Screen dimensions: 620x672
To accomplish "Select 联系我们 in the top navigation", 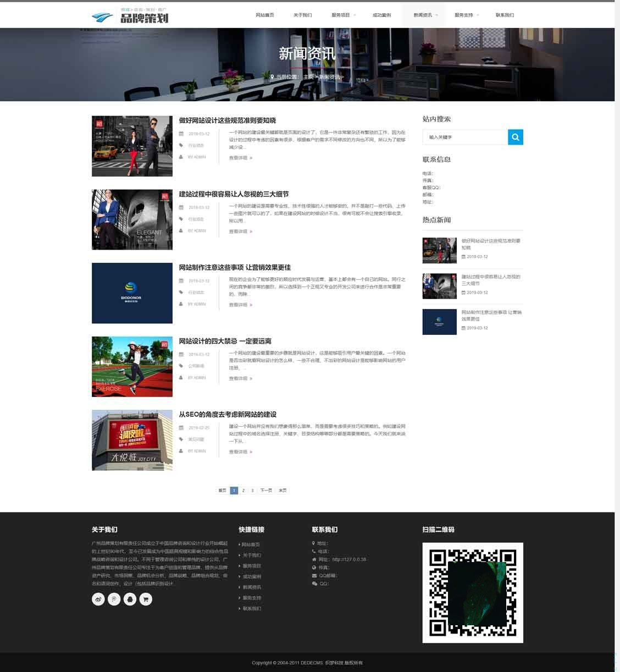I will point(505,15).
